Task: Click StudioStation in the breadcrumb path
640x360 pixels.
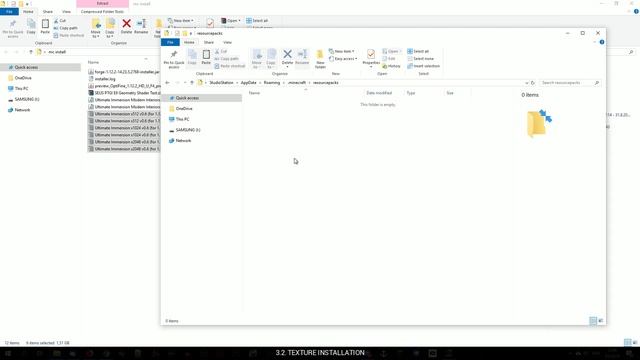Action: [x=222, y=83]
